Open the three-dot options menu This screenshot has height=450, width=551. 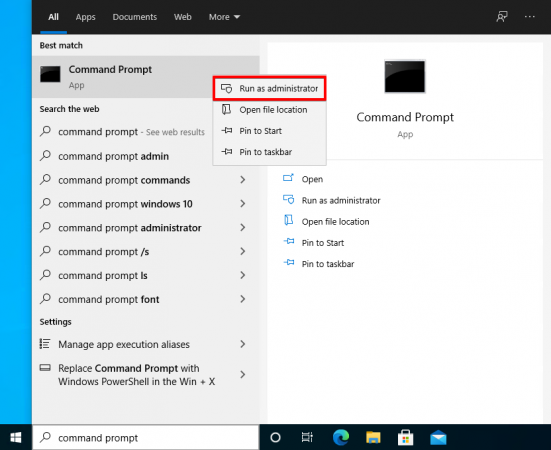click(529, 17)
